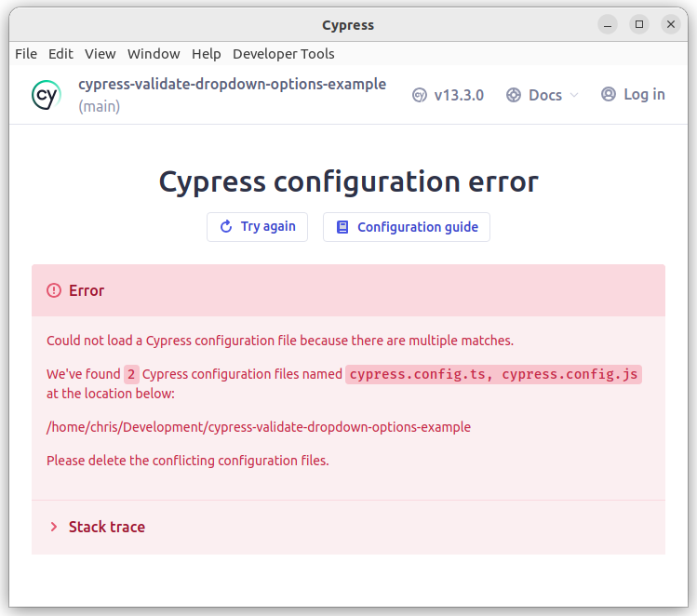
Task: Click the Docs lifebuoy icon
Action: [x=514, y=95]
